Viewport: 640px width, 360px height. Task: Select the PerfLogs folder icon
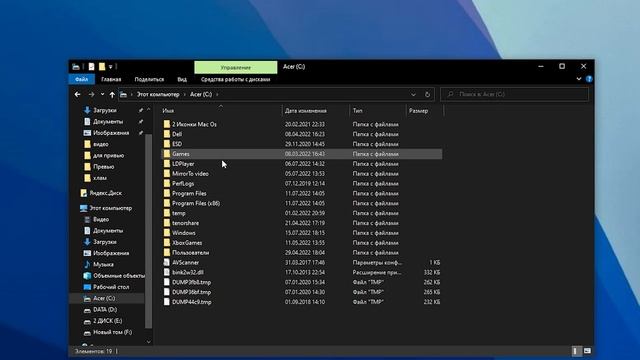coord(167,183)
